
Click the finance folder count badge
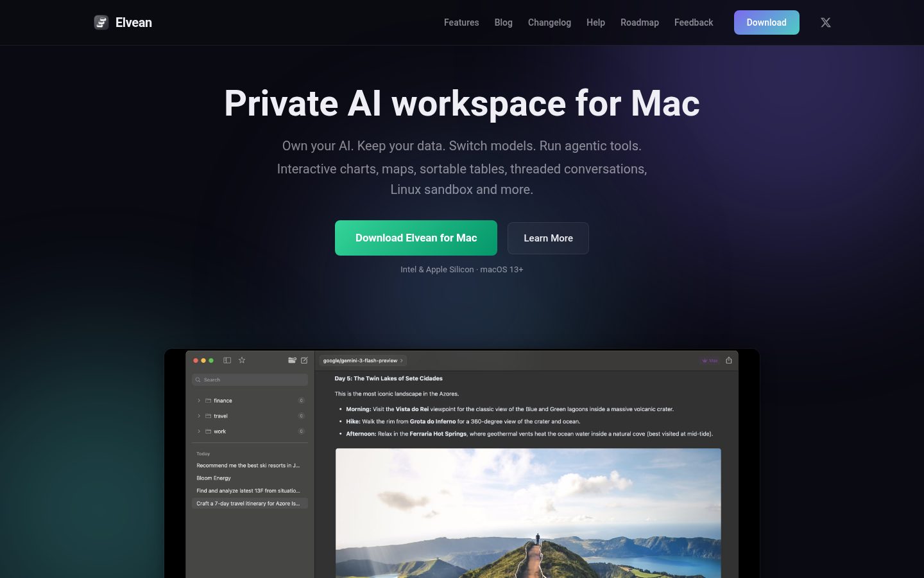tap(302, 401)
